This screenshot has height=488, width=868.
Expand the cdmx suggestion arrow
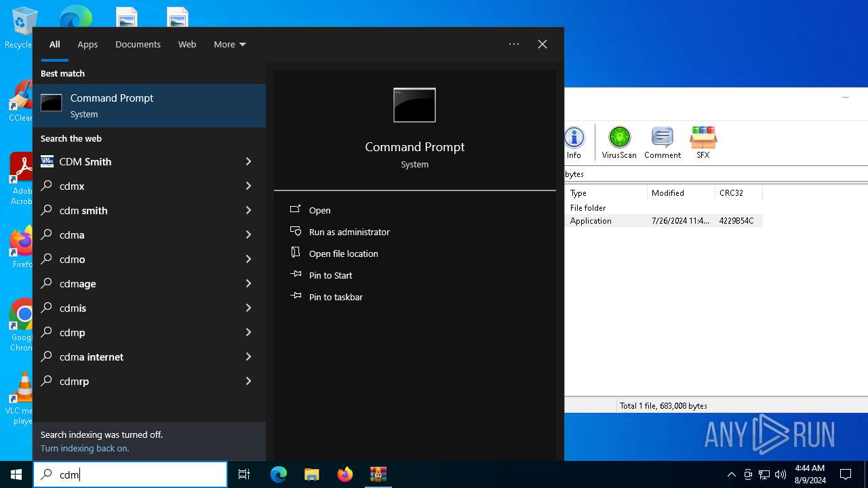tap(248, 186)
